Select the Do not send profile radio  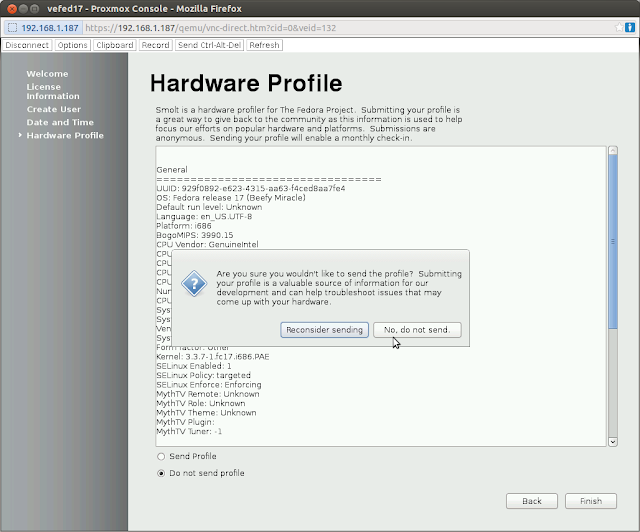tap(161, 473)
